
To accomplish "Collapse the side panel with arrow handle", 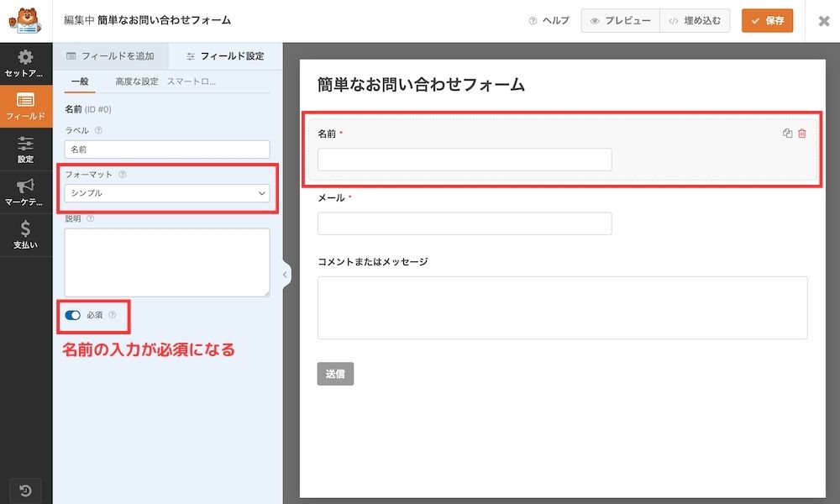I will [286, 275].
